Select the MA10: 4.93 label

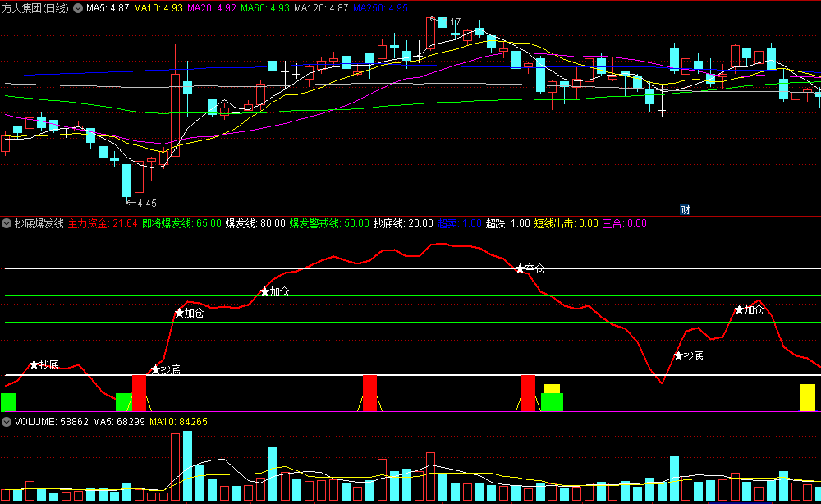click(158, 8)
